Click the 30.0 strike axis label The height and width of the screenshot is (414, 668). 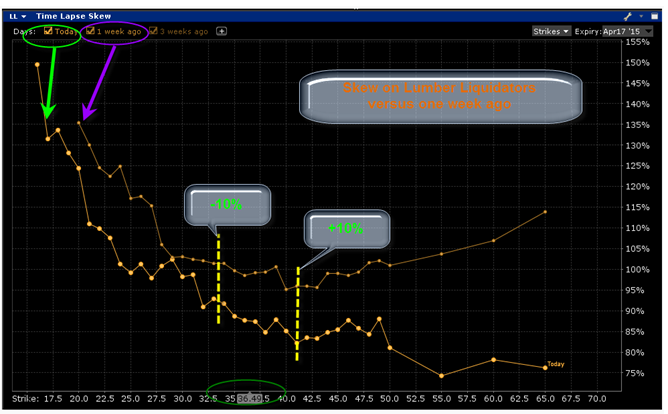coord(182,399)
